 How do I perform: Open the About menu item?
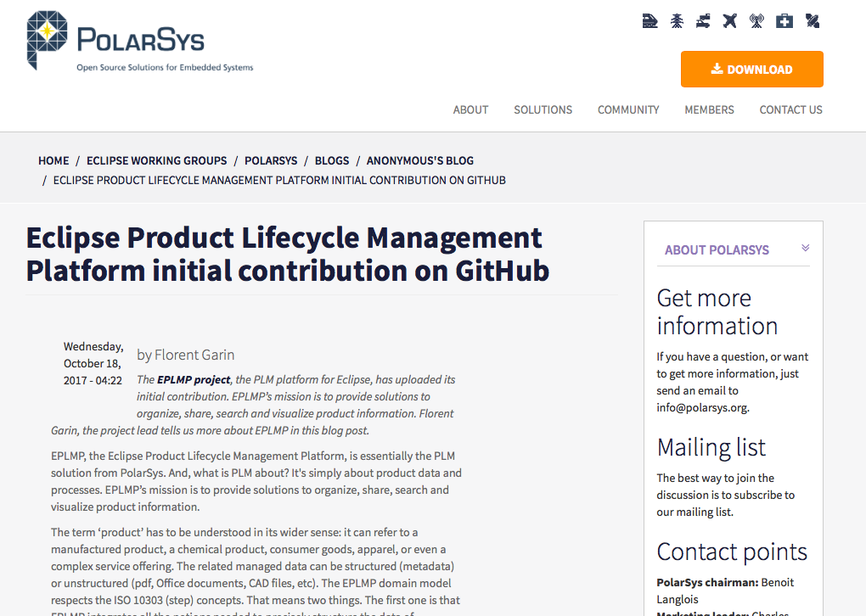[470, 109]
